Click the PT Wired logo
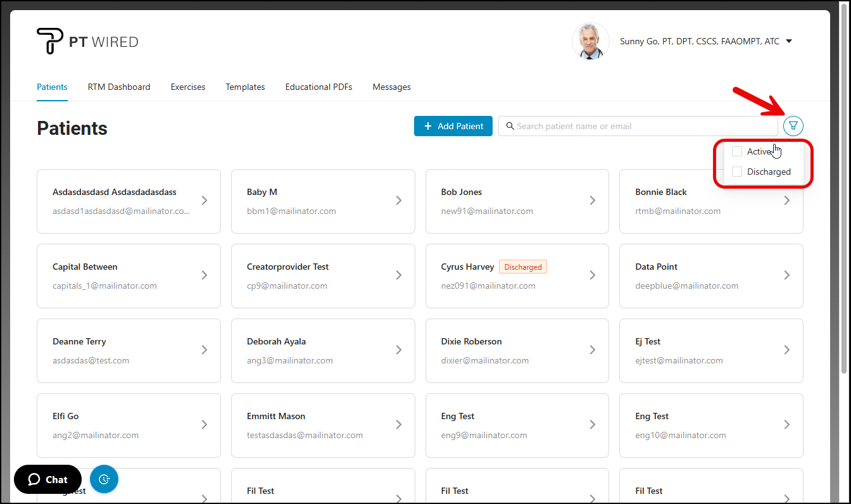The height and width of the screenshot is (504, 851). pos(87,42)
